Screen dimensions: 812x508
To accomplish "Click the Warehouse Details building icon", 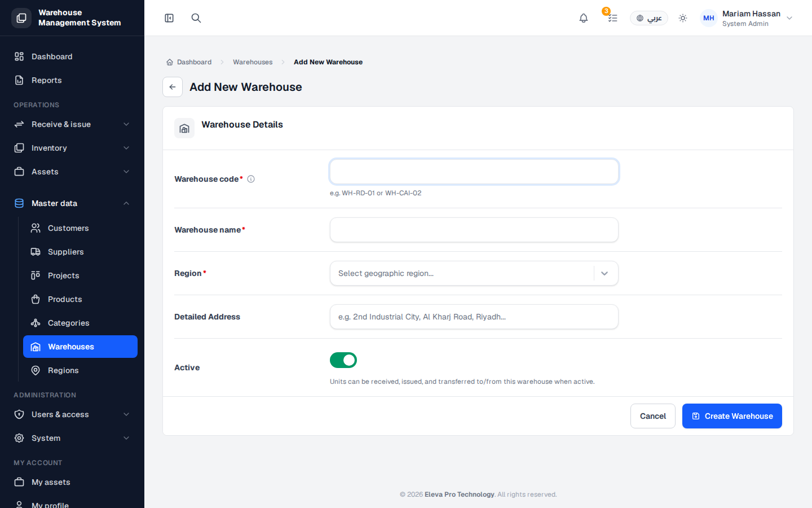I will [x=184, y=128].
